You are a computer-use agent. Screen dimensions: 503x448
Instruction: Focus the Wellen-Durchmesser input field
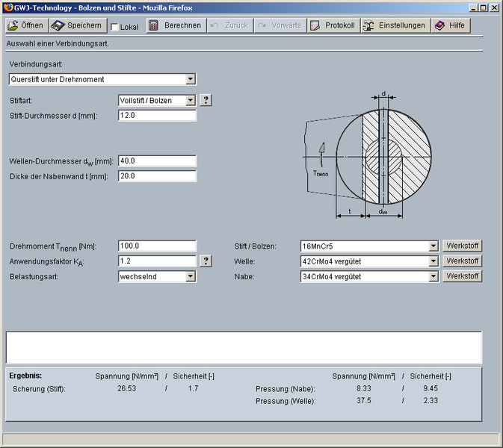(x=157, y=161)
